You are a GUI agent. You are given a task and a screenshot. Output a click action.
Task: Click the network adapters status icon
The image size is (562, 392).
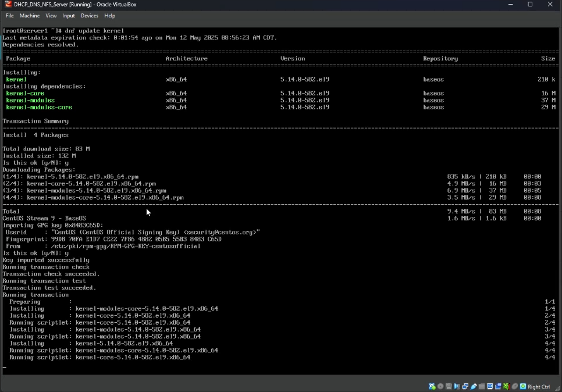[465, 386]
